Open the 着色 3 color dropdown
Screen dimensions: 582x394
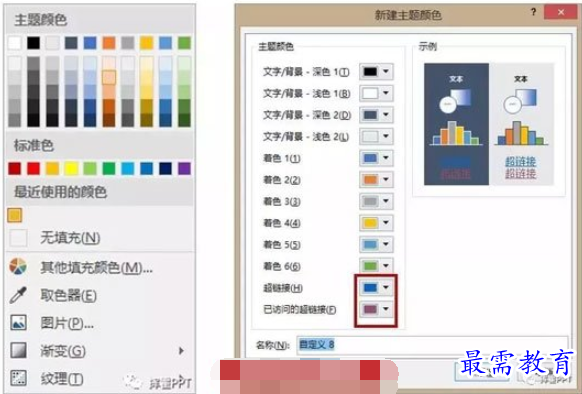point(376,201)
